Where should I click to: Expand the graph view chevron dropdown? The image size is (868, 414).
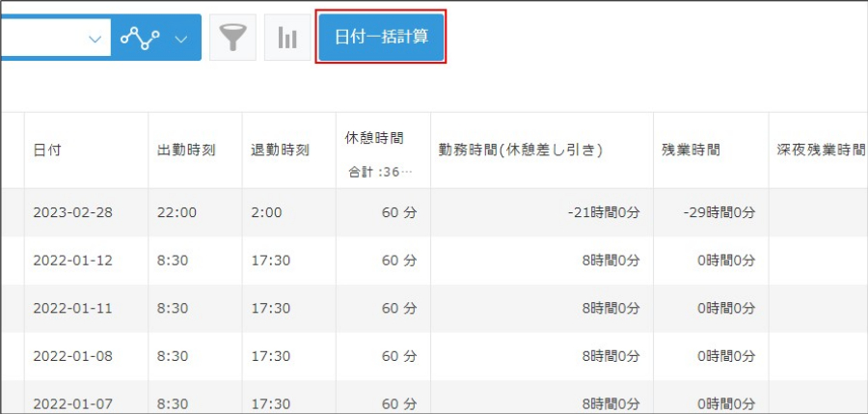(x=181, y=39)
